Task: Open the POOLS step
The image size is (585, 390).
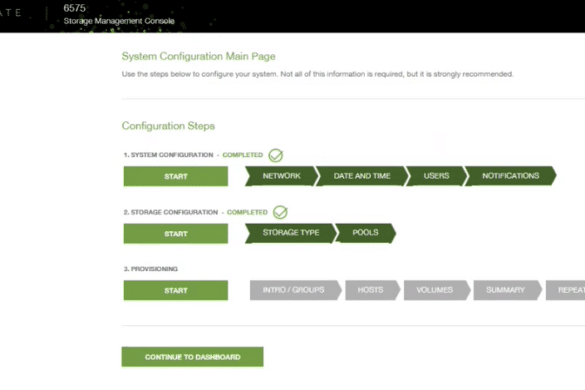Action: tap(366, 233)
